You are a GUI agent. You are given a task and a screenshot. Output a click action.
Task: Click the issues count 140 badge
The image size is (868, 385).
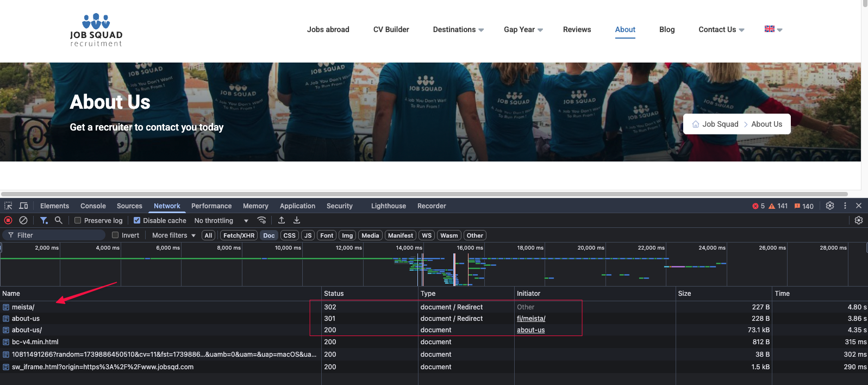pyautogui.click(x=804, y=206)
